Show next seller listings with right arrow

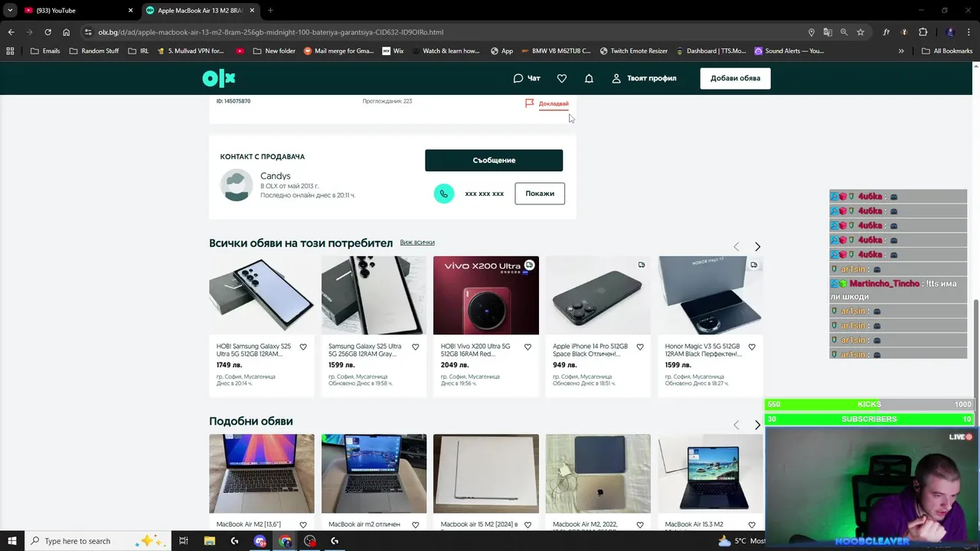pos(757,246)
